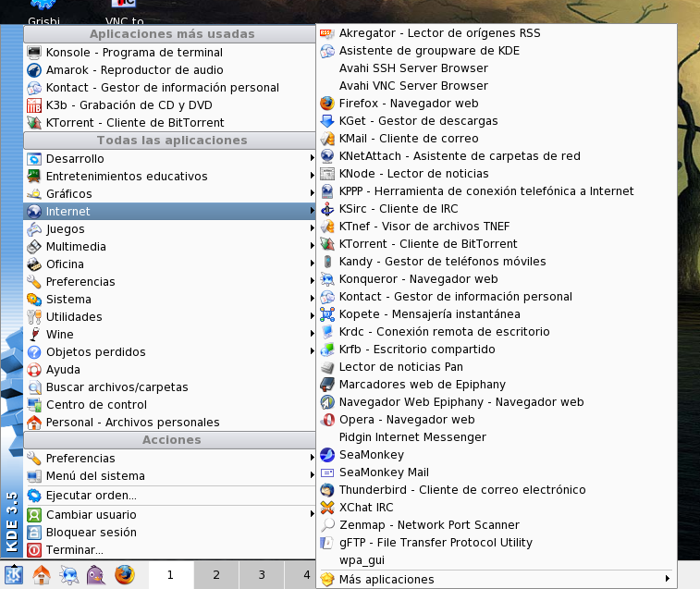Click the Pidgin purple bird panel icon
This screenshot has width=700, height=589.
tap(96, 575)
